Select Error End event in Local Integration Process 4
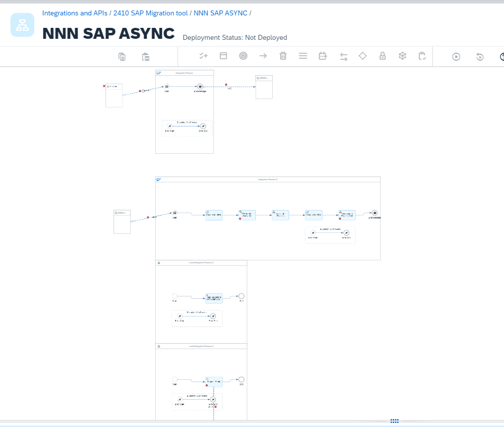The width and height of the screenshot is (504, 427). click(x=213, y=400)
